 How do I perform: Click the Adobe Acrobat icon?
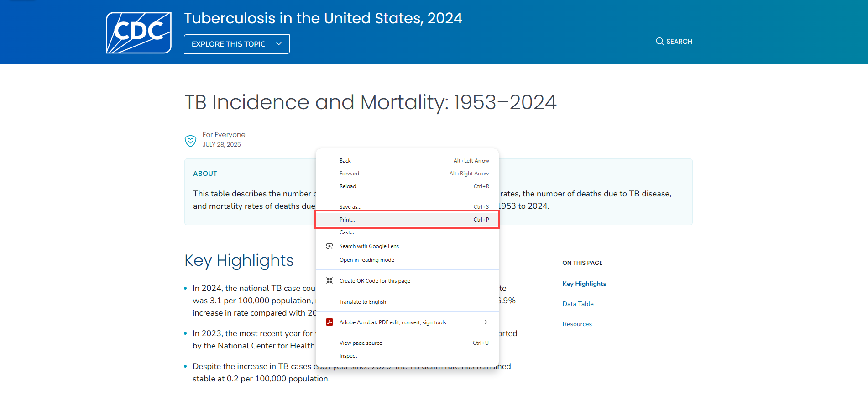[329, 322]
